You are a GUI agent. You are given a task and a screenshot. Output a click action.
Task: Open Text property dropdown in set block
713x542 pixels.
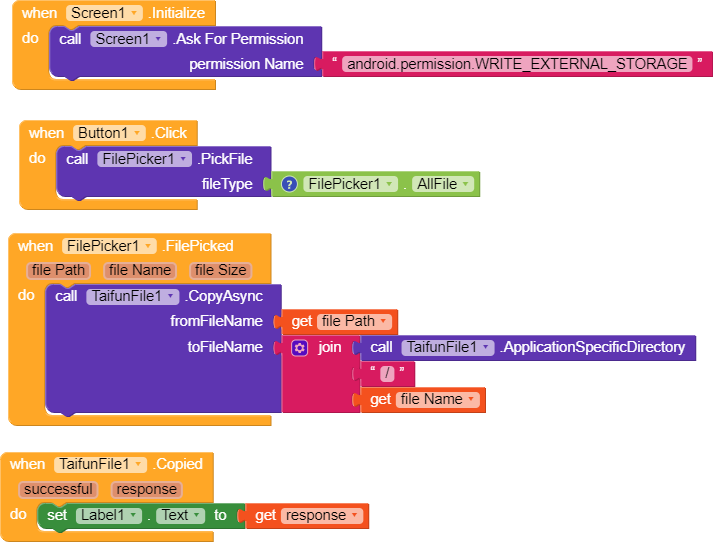point(181,515)
